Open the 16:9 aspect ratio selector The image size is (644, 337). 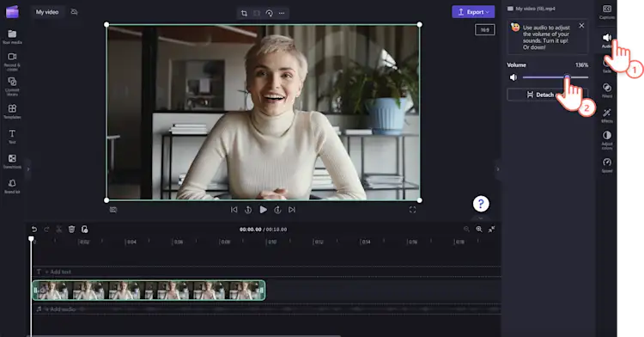pos(484,30)
